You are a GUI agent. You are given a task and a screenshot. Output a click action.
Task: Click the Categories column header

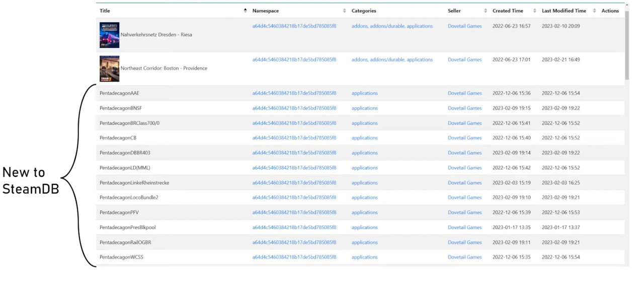364,11
